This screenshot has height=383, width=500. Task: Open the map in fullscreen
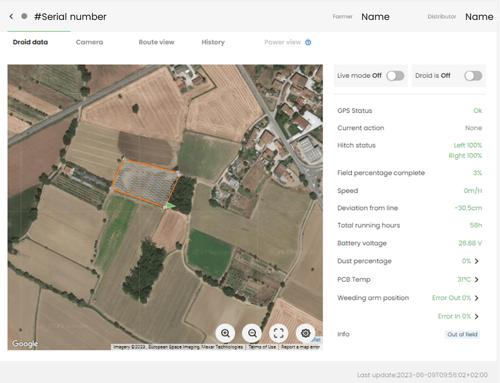279,333
